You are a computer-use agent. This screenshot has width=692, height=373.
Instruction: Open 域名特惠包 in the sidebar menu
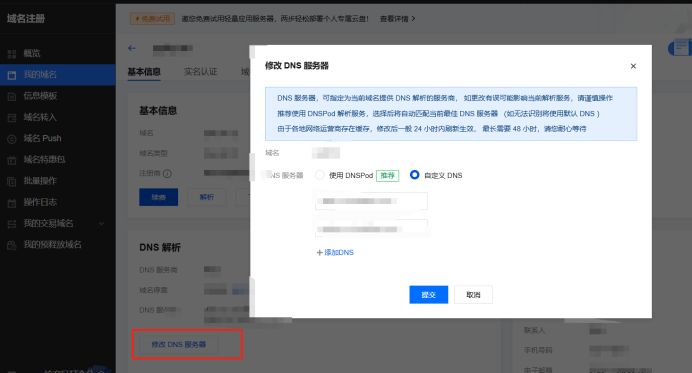click(44, 159)
